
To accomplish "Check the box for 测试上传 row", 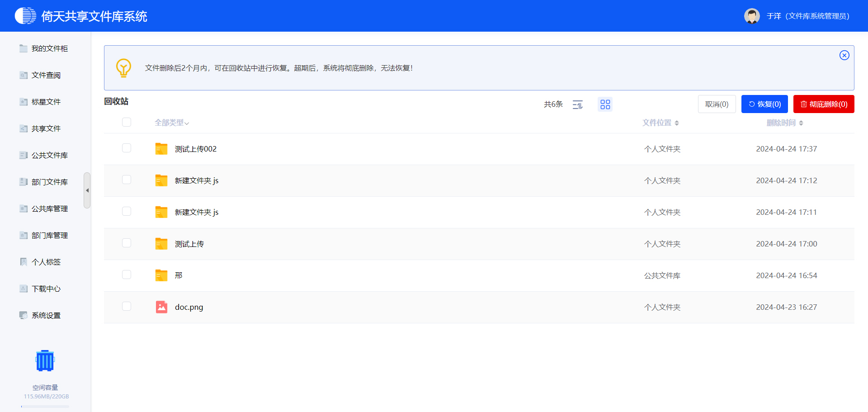I will (127, 243).
